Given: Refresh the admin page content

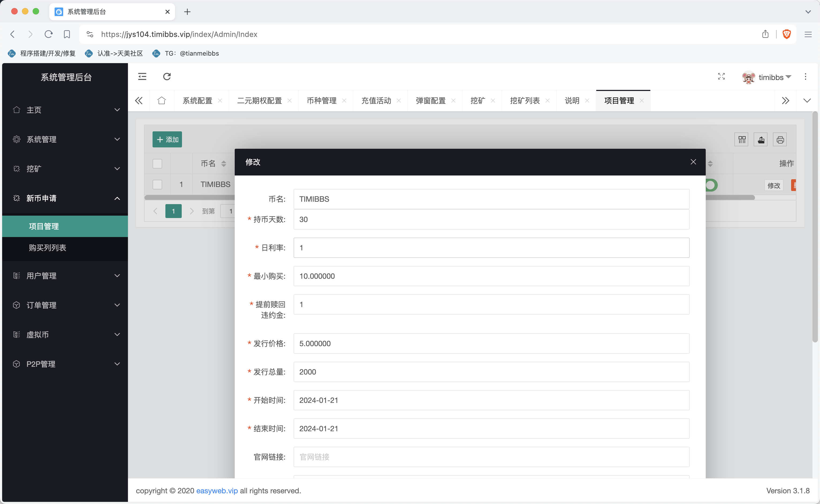Looking at the screenshot, I should point(167,77).
